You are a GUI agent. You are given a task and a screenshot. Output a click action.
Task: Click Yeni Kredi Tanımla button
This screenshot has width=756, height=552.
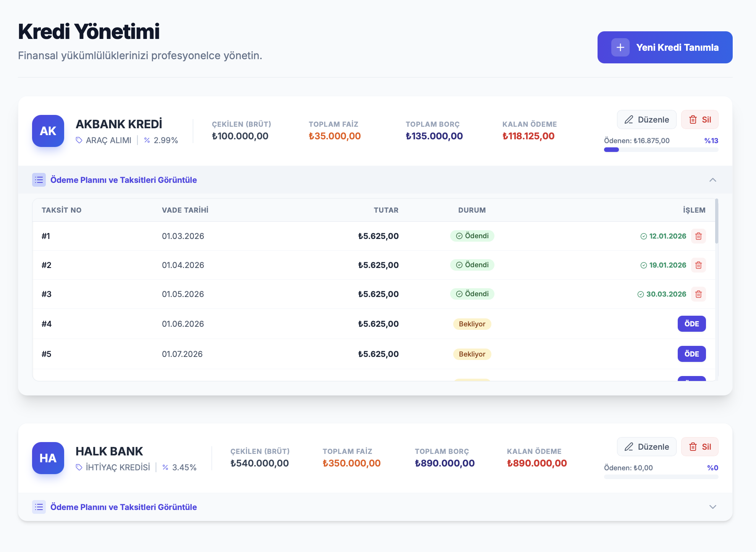665,47
